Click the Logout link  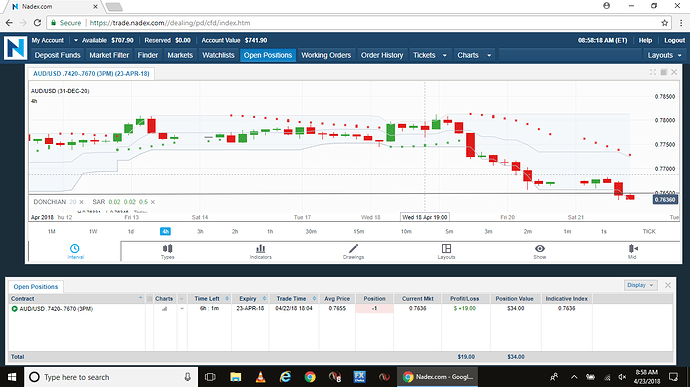pyautogui.click(x=674, y=40)
